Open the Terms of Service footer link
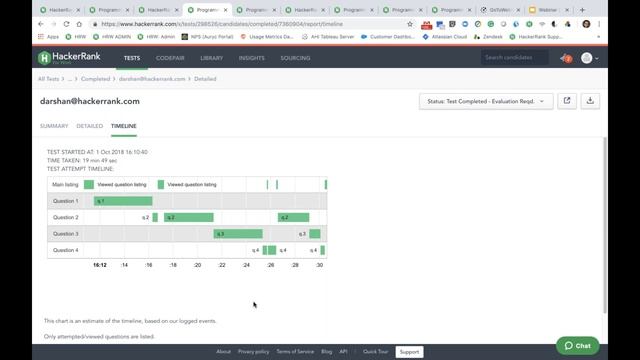 click(x=295, y=351)
